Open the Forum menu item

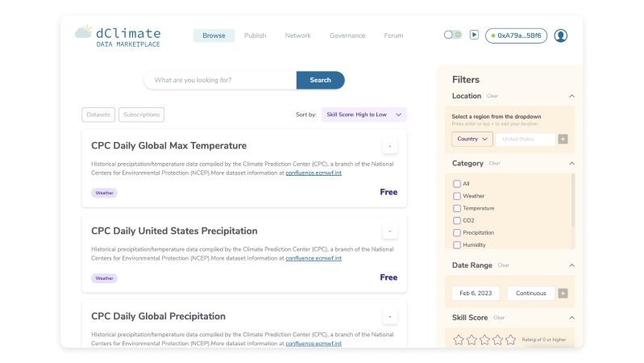coord(393,35)
